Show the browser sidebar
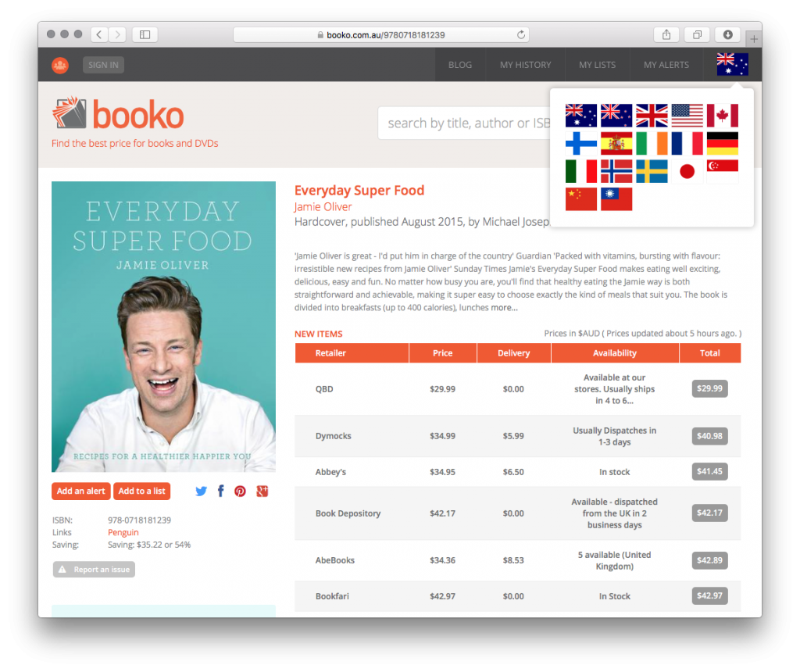The image size is (800, 672). tap(145, 34)
